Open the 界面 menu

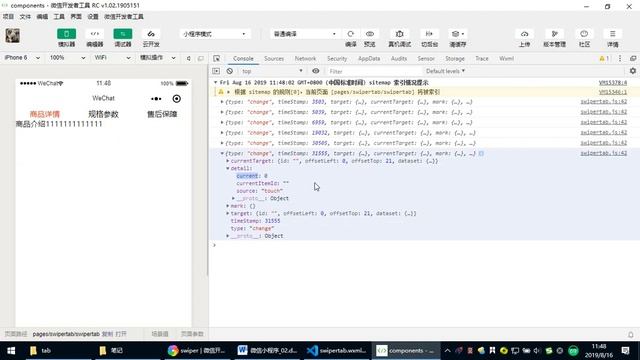click(76, 17)
